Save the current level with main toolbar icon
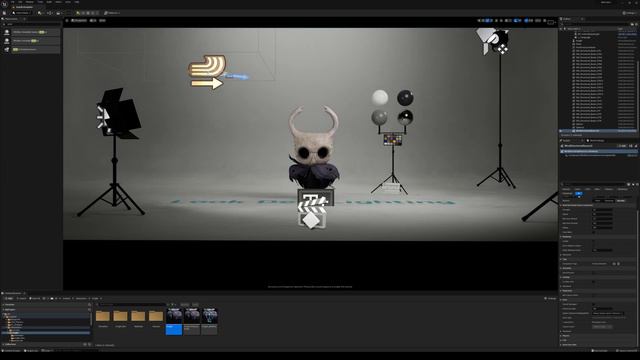640x360 pixels. point(4,13)
